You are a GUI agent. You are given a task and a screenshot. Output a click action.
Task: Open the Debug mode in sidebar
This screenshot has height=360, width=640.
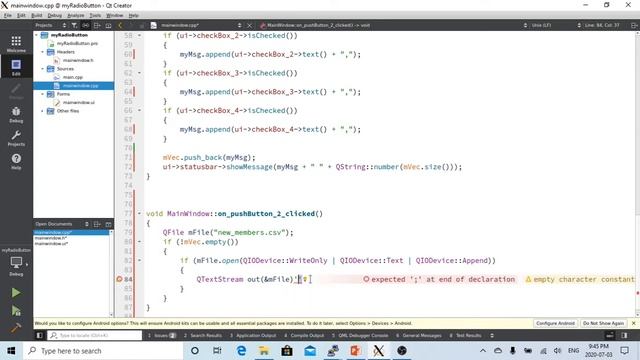coord(16,115)
